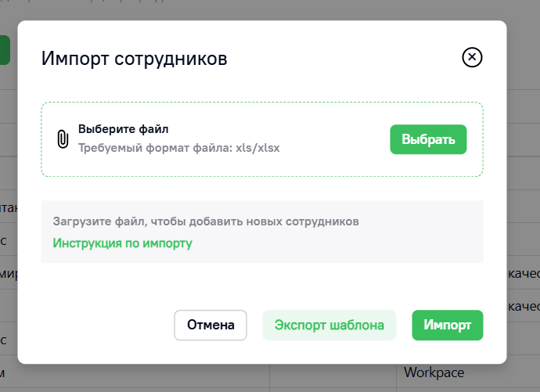The height and width of the screenshot is (392, 540).
Task: Download the template via Экспорт шаблона
Action: 329,325
